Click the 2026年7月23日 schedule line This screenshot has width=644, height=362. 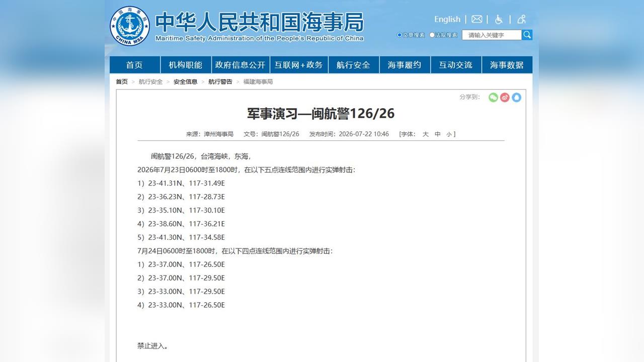[247, 170]
